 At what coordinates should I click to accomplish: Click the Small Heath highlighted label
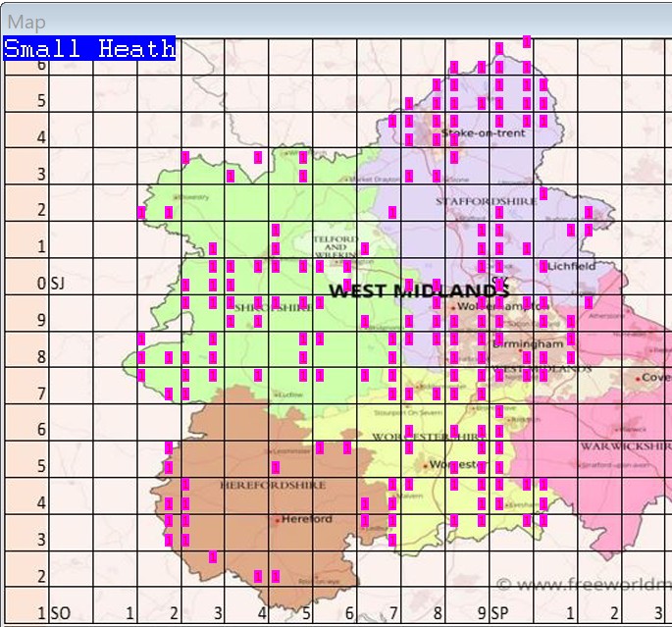89,49
